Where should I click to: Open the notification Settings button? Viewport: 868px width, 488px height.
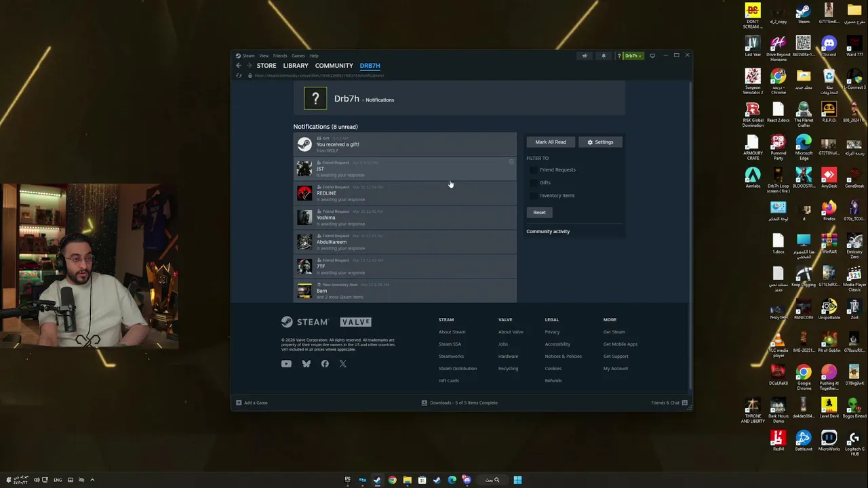(x=600, y=142)
